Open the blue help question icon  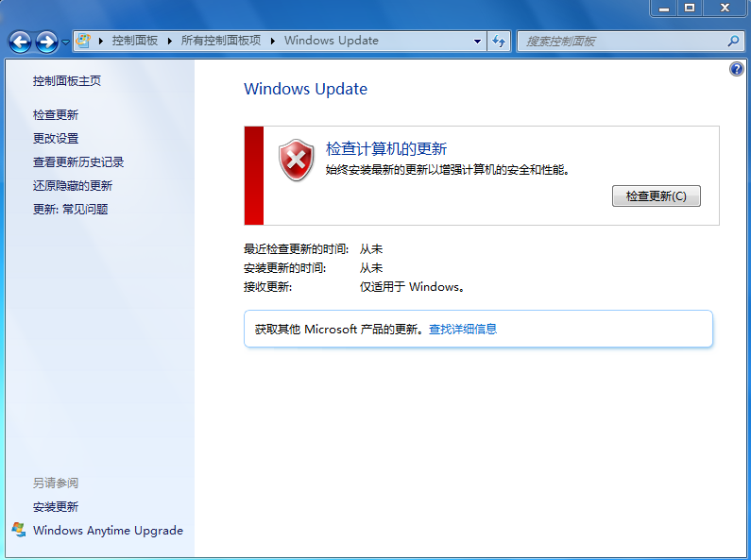coord(737,69)
